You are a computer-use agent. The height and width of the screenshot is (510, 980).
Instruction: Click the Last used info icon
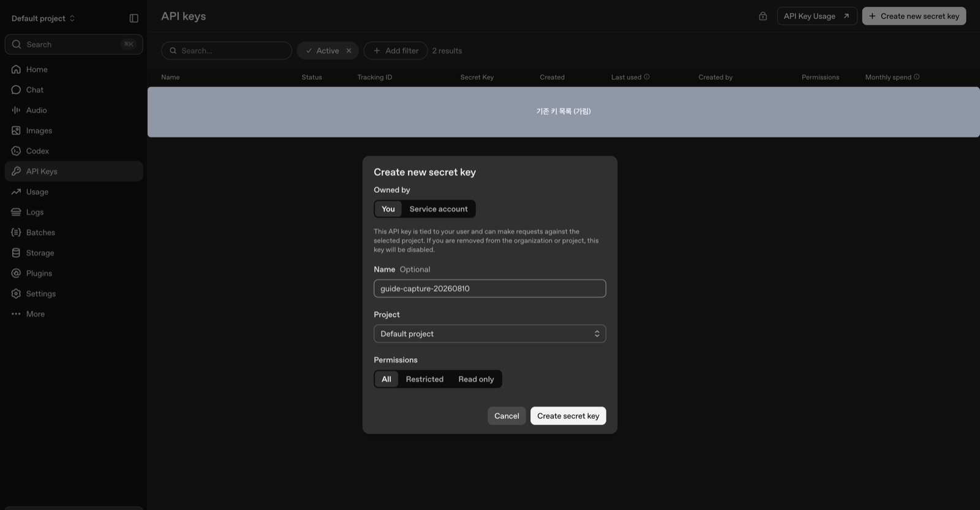pos(647,77)
